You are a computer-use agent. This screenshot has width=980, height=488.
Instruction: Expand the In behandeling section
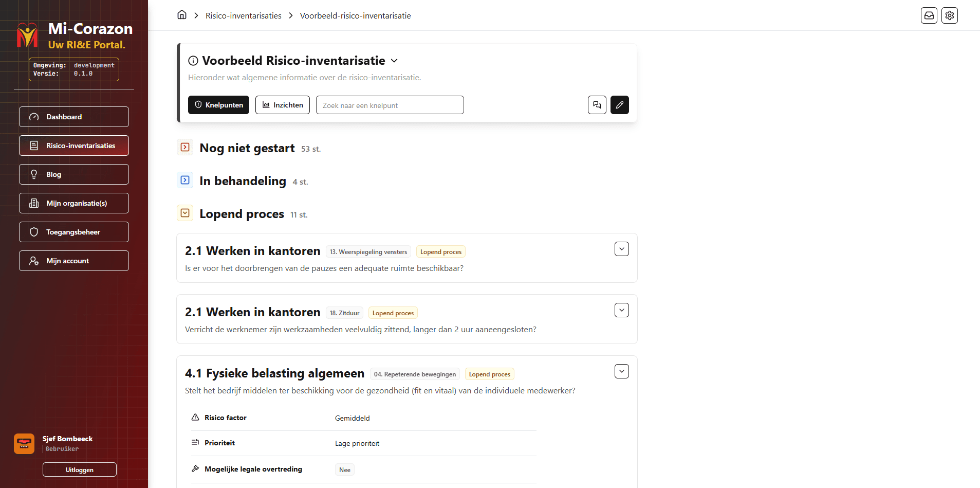[x=185, y=180]
